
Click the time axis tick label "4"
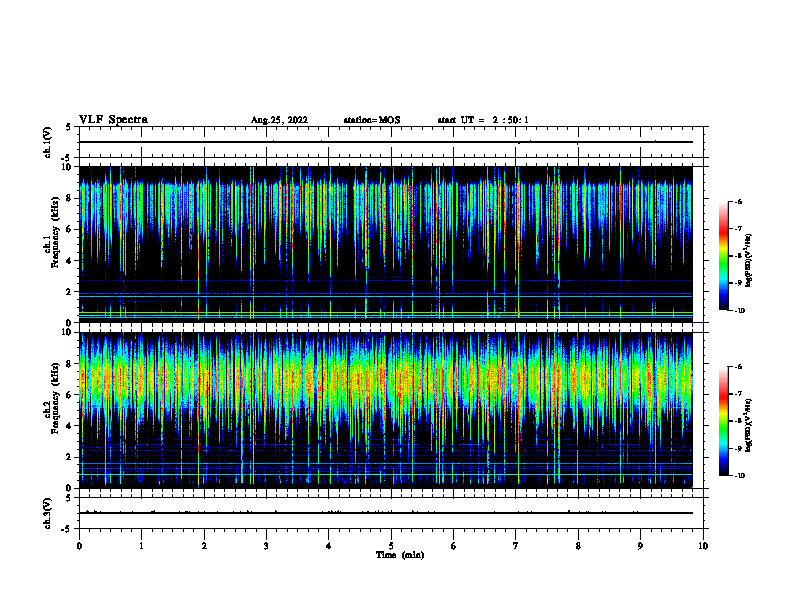click(x=329, y=546)
